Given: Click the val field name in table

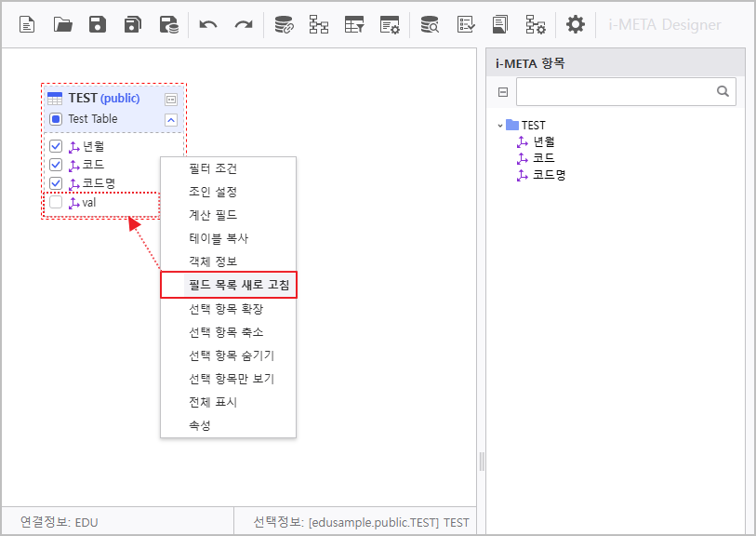Looking at the screenshot, I should point(89,203).
